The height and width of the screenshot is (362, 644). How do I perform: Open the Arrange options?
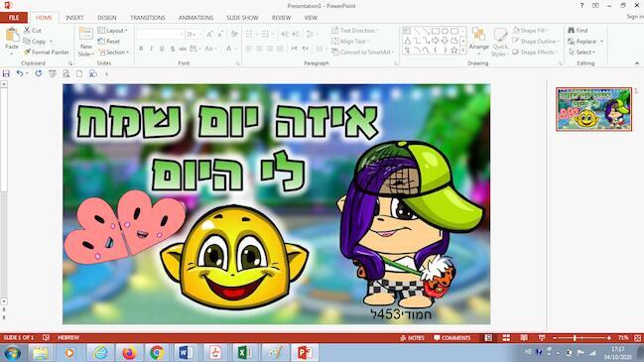(479, 39)
